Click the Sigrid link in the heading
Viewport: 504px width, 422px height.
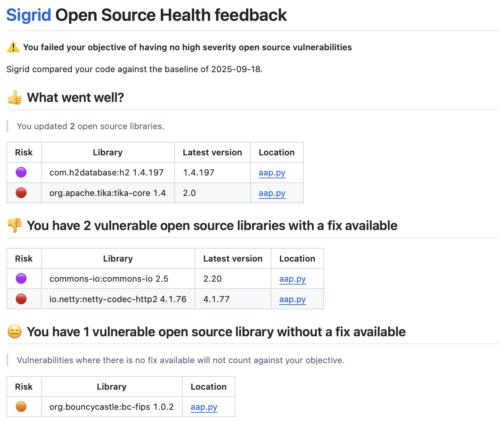pyautogui.click(x=29, y=15)
